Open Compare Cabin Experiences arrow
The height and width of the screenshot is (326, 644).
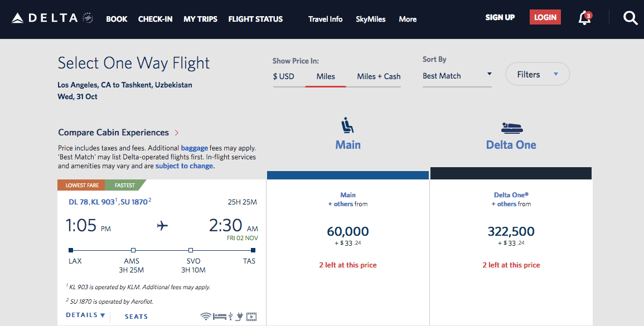177,133
